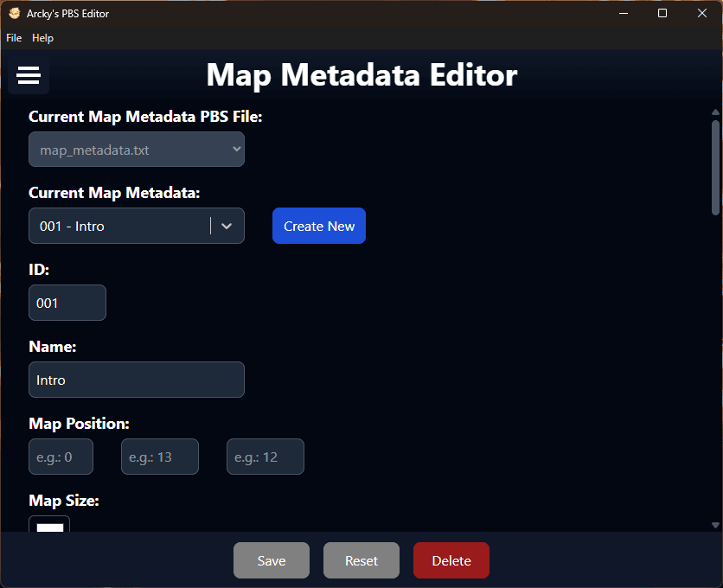The width and height of the screenshot is (723, 588).
Task: Open the '001 - Intro' map selector
Action: point(121,226)
